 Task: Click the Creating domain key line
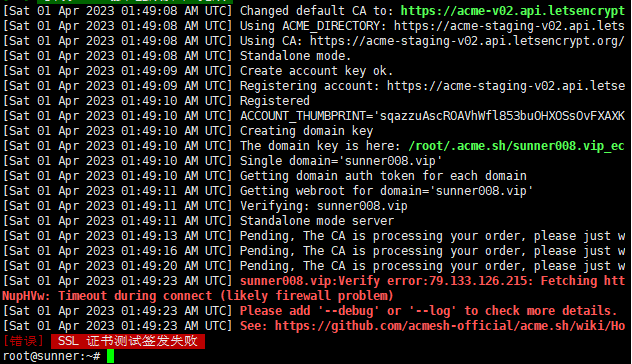(307, 131)
